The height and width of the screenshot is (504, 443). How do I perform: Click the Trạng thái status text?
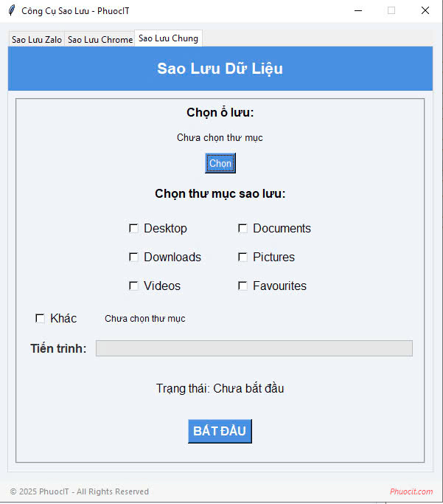coord(220,388)
